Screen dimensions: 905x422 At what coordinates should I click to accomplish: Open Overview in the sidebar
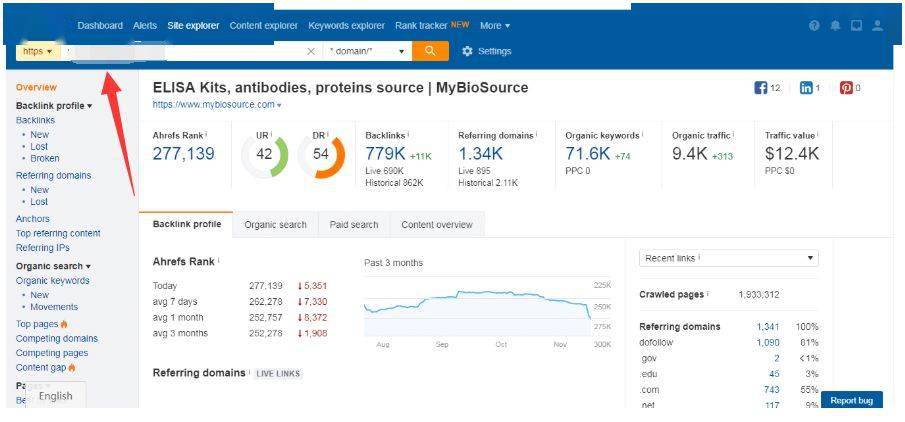click(x=36, y=87)
